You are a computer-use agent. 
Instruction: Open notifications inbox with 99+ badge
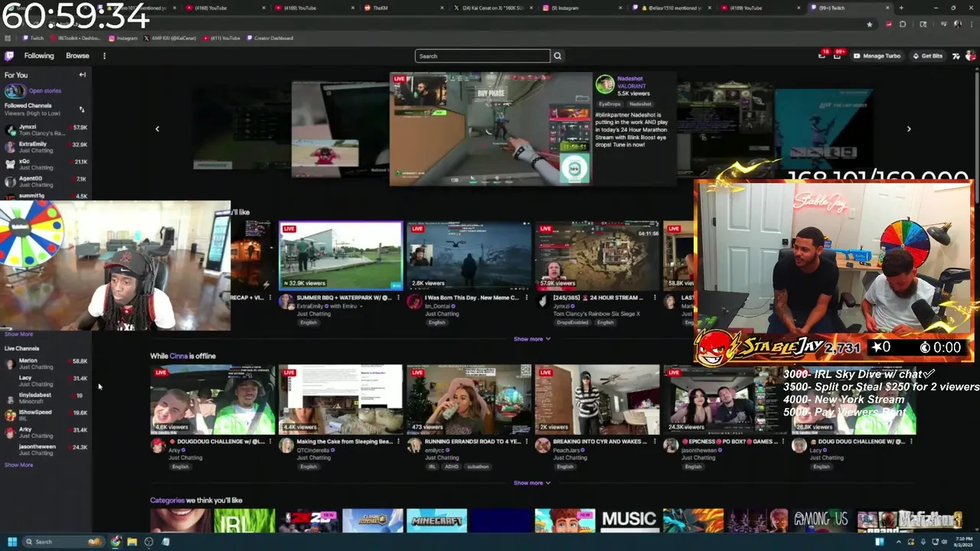(837, 56)
